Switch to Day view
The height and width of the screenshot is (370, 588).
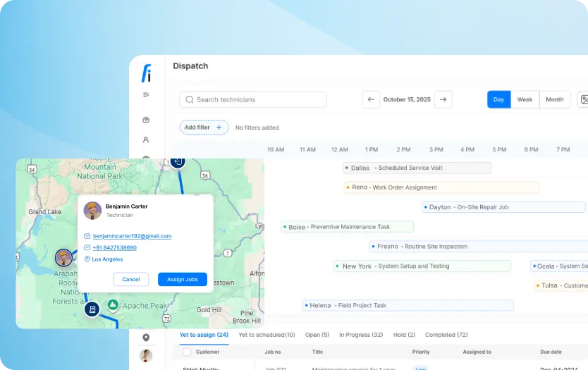point(498,99)
